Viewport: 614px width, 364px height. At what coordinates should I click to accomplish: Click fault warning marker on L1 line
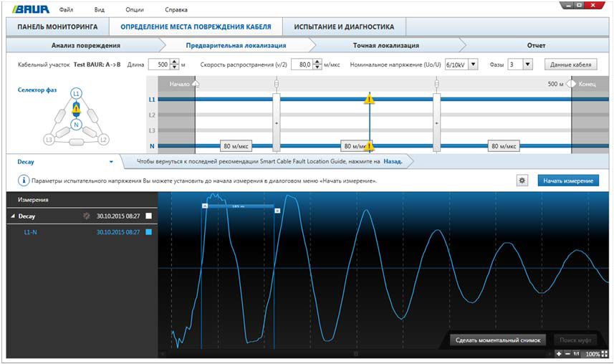point(369,99)
